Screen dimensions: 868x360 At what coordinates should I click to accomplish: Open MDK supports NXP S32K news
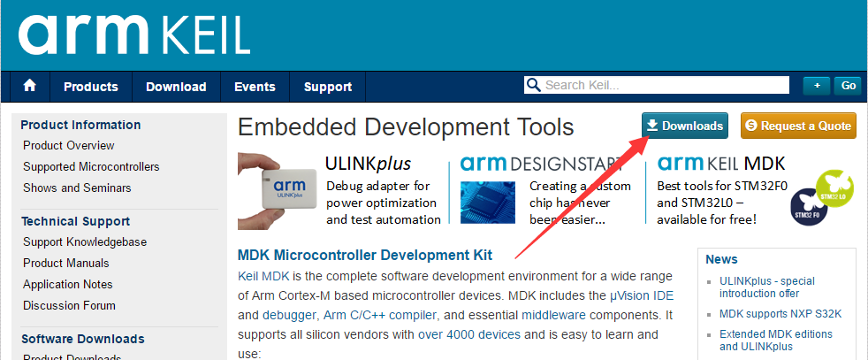point(780,314)
